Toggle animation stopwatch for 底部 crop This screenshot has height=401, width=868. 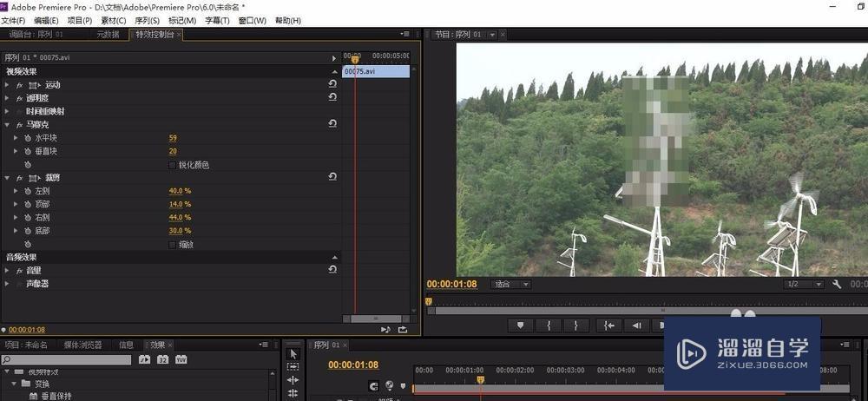coord(28,231)
